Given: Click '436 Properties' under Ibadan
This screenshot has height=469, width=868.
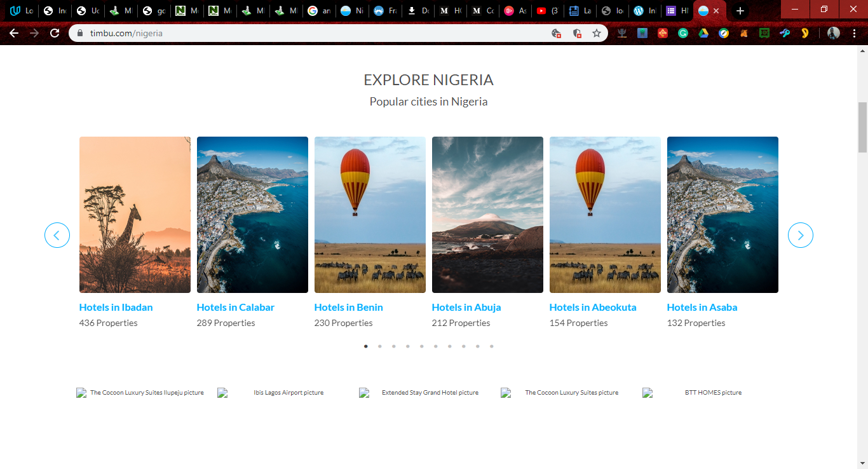Looking at the screenshot, I should (x=108, y=323).
